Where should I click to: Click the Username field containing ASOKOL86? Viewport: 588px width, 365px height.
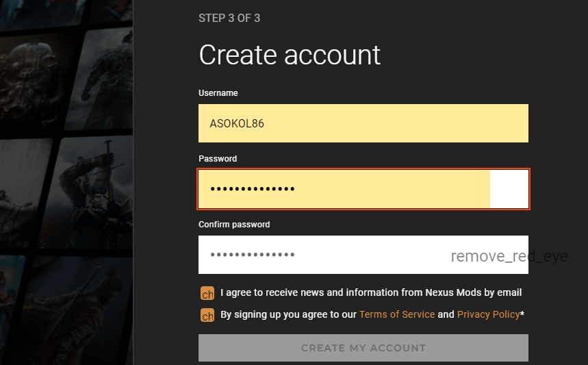coord(363,123)
